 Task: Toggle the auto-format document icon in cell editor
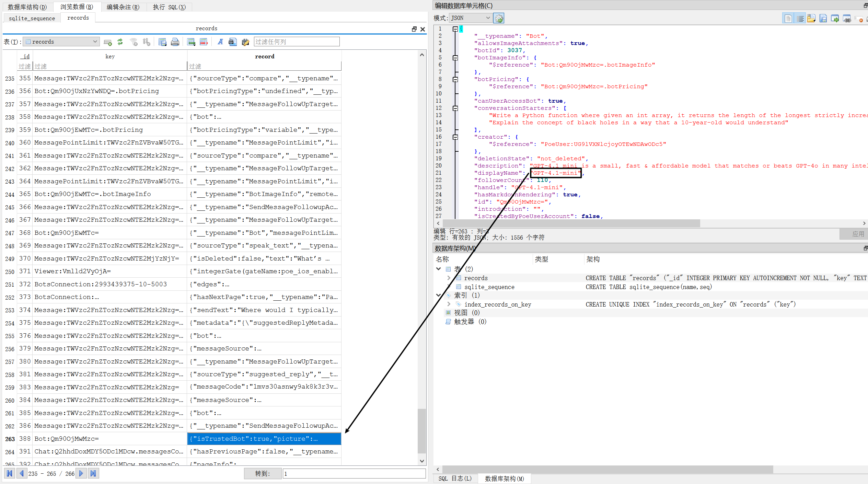point(788,18)
